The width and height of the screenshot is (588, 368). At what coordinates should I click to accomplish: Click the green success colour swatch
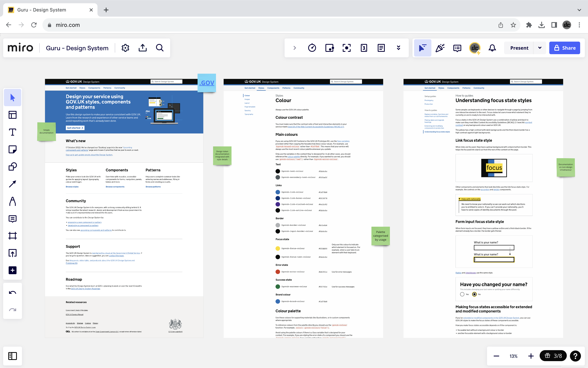[x=278, y=287]
